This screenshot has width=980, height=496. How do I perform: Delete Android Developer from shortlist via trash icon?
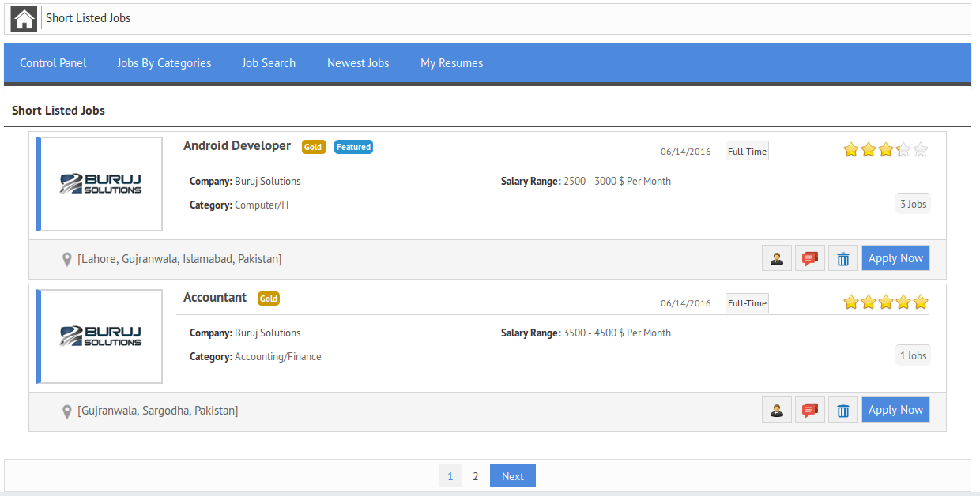843,258
